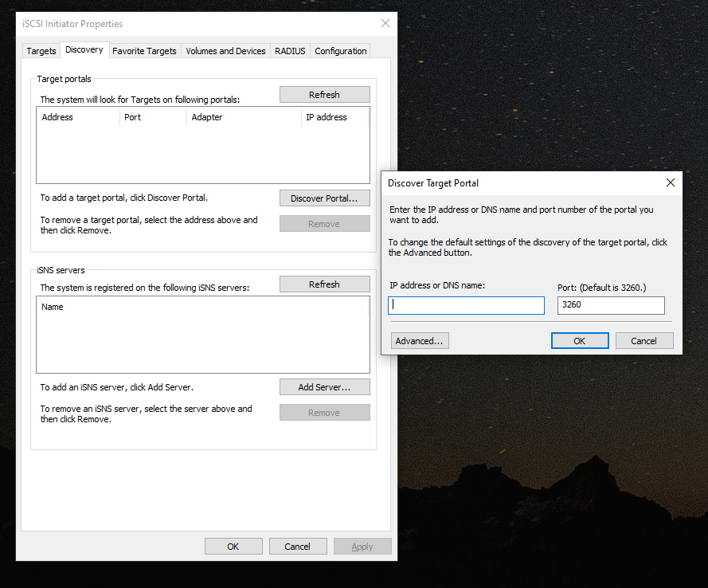The width and height of the screenshot is (708, 588).
Task: Open the Favorite Targets tab
Action: pyautogui.click(x=144, y=51)
